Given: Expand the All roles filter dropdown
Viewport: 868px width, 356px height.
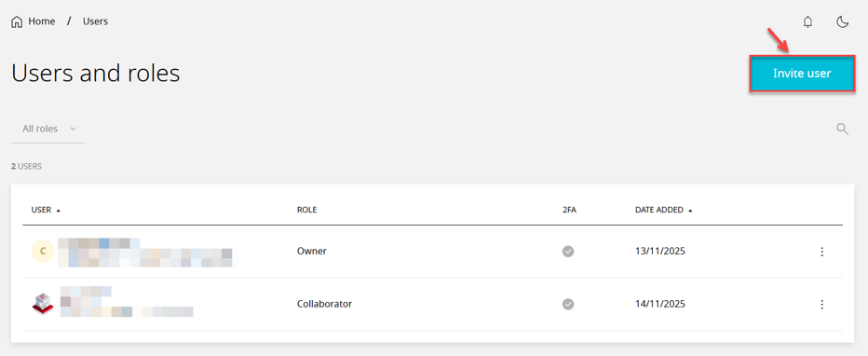Looking at the screenshot, I should (48, 129).
